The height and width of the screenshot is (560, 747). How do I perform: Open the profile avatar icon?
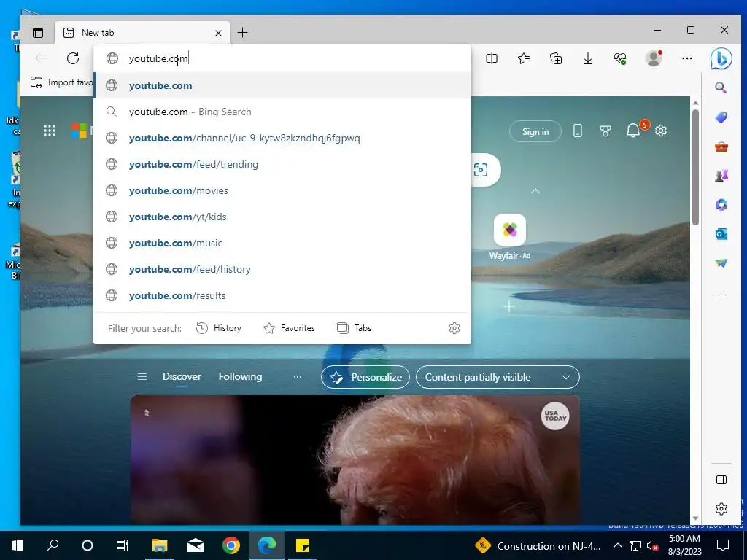pyautogui.click(x=654, y=58)
